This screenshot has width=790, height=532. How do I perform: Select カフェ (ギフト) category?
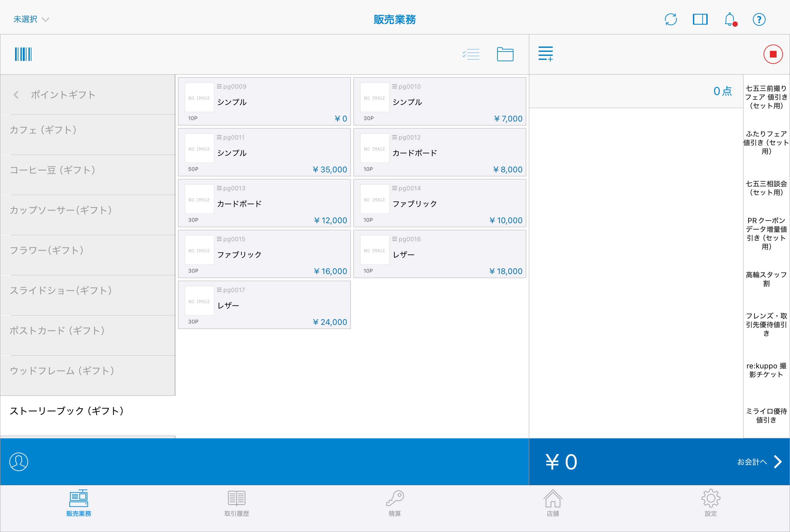coord(88,135)
